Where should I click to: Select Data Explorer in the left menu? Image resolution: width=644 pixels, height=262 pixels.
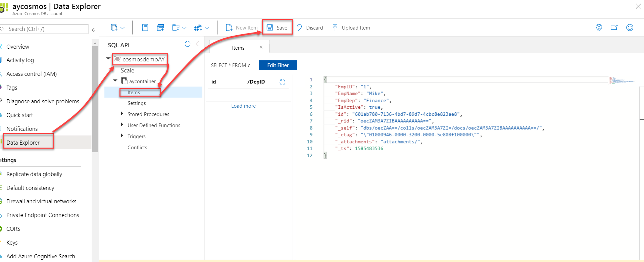coord(23,143)
